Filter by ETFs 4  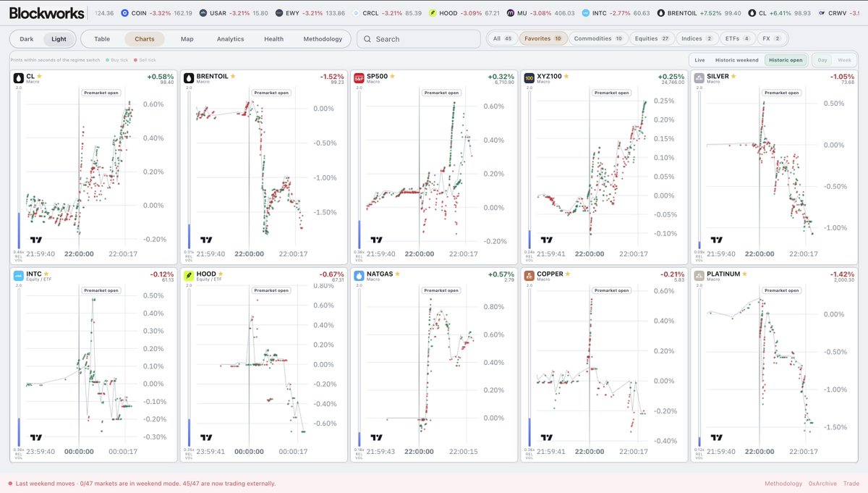737,39
